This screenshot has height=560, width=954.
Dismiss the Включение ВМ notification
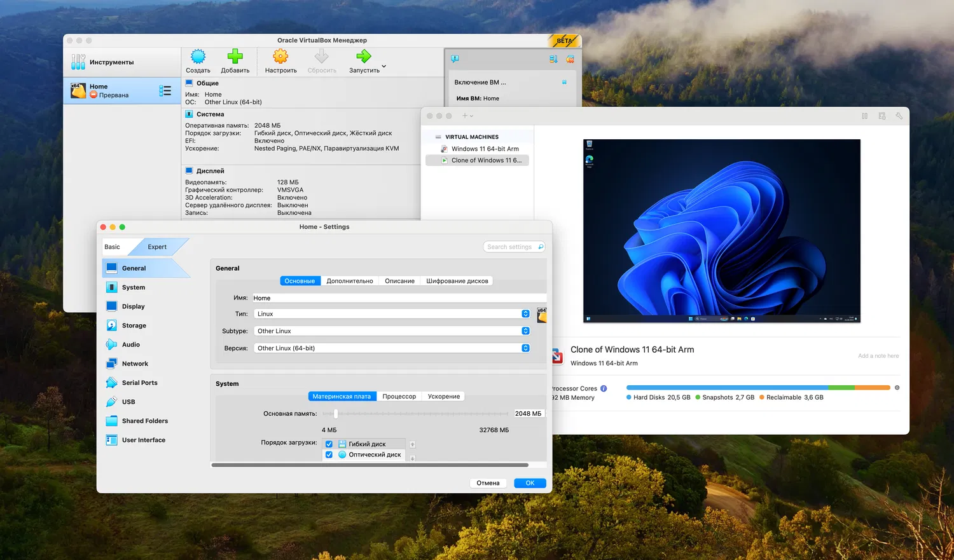pos(564,82)
